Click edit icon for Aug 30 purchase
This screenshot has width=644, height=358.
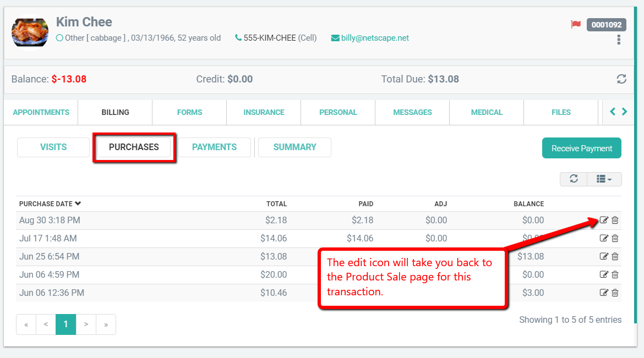[604, 221]
